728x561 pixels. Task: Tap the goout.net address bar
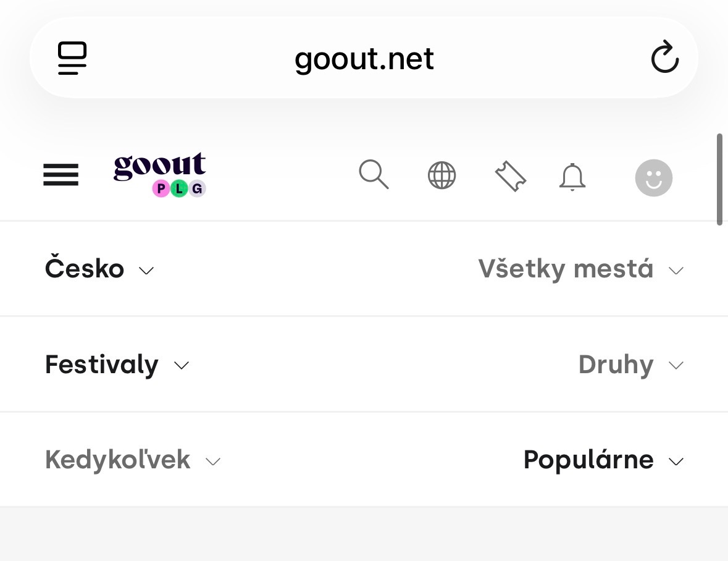click(x=364, y=57)
